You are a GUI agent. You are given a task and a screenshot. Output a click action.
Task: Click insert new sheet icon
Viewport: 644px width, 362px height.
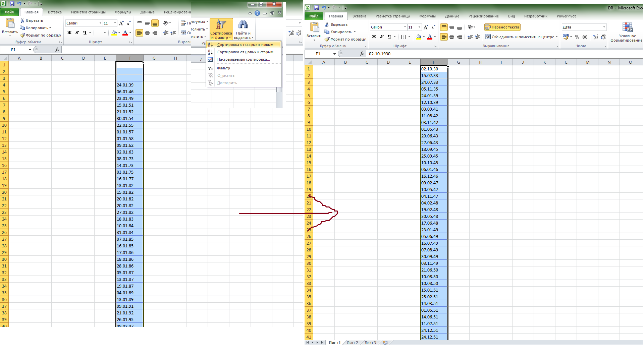point(385,343)
